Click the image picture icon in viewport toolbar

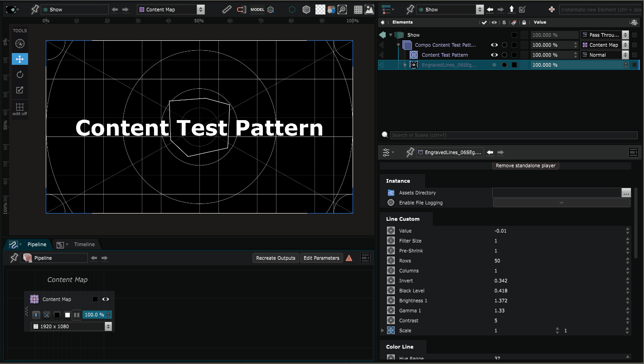click(369, 10)
